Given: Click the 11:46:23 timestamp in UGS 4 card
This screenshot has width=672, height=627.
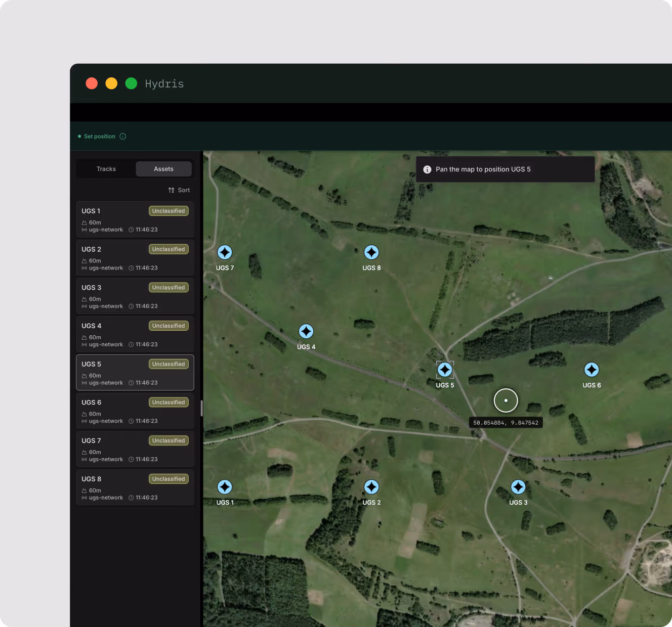Looking at the screenshot, I should (147, 345).
